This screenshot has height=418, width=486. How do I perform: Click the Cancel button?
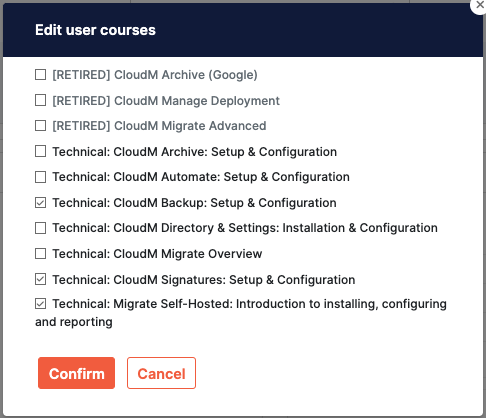click(x=161, y=373)
